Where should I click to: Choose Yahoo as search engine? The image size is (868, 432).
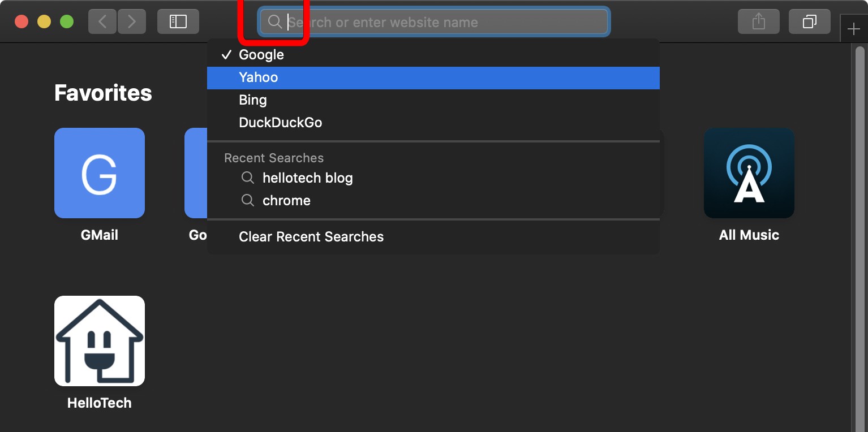point(259,77)
